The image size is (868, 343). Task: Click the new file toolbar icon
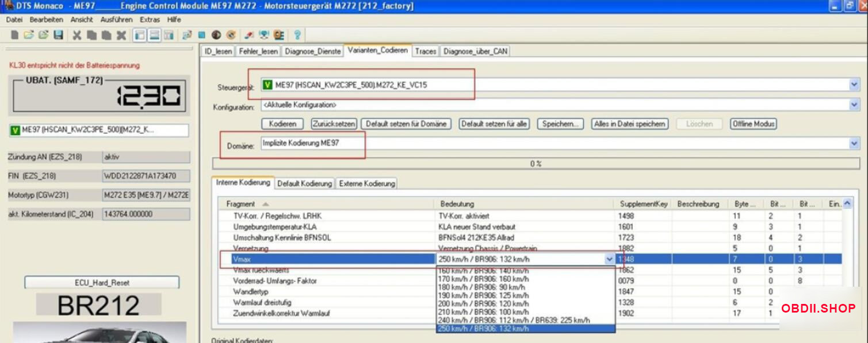[x=15, y=36]
